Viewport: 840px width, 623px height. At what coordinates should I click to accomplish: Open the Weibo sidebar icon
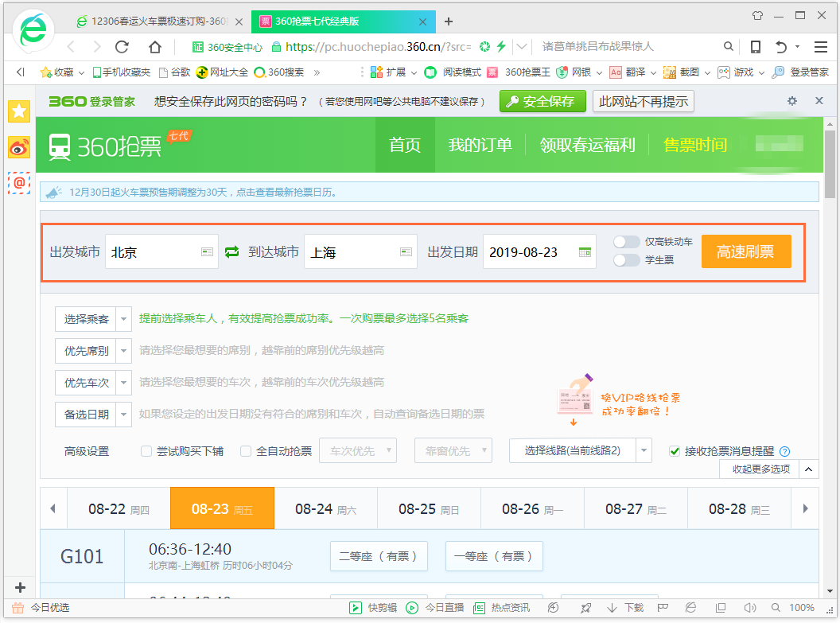[18, 147]
